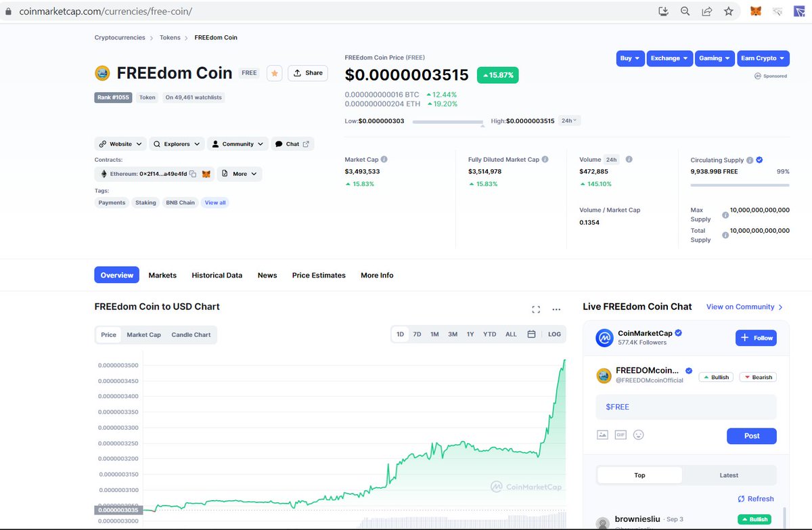Open the More Info tab
Image resolution: width=812 pixels, height=530 pixels.
click(x=377, y=275)
